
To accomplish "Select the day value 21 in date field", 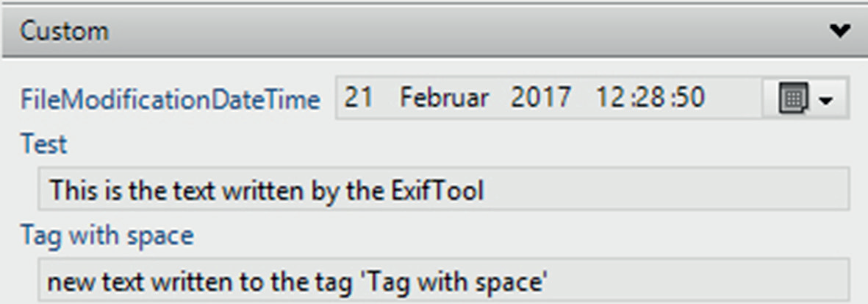I will 359,98.
